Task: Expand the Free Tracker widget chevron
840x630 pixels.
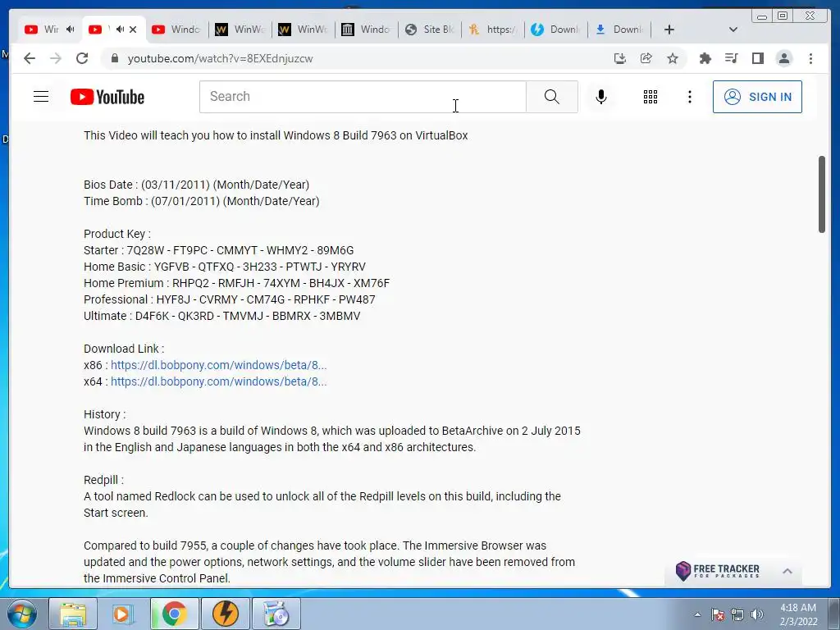Action: 787,571
